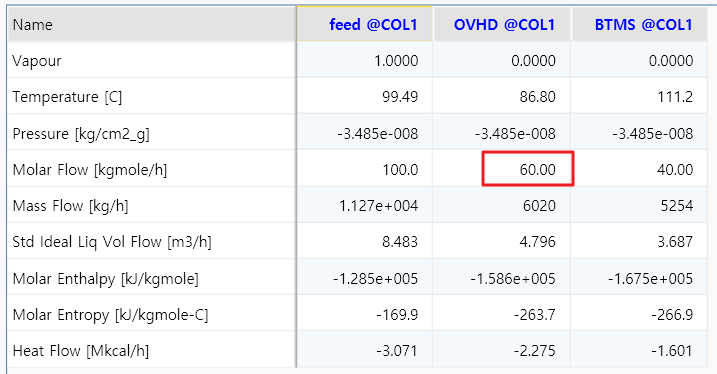Click the Temperature [C] row label

[x=67, y=97]
